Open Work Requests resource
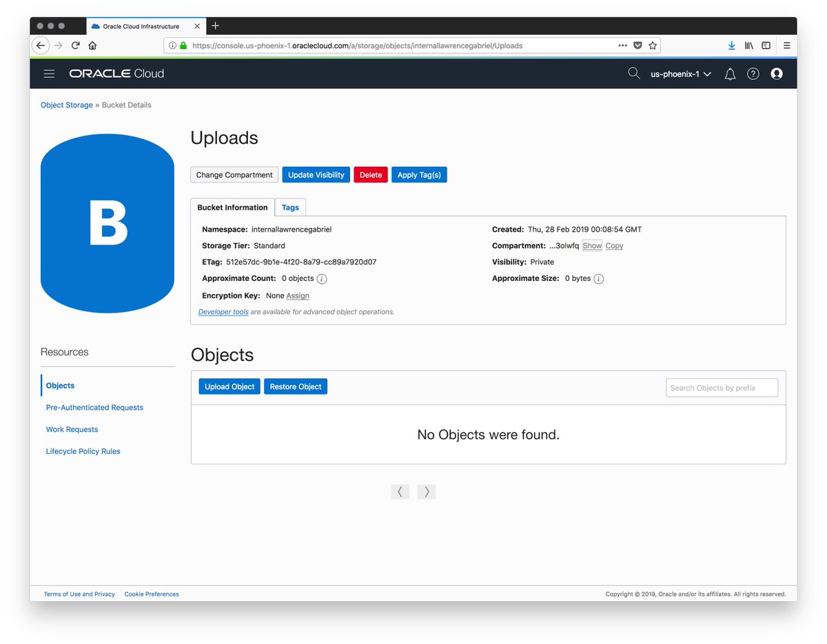This screenshot has height=644, width=827. click(72, 430)
